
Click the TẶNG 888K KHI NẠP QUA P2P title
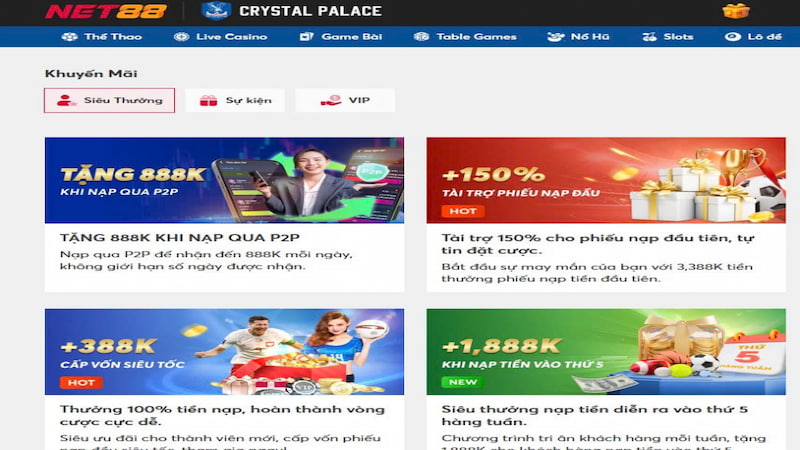point(180,238)
